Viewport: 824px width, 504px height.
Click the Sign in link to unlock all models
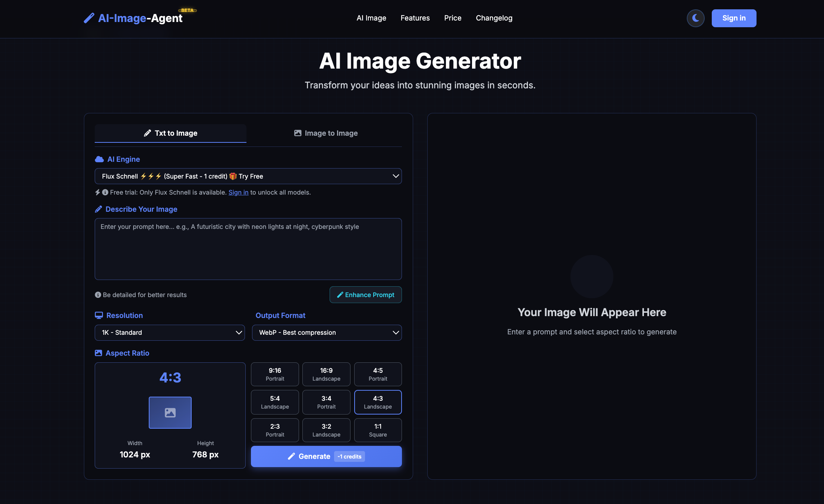pos(238,192)
